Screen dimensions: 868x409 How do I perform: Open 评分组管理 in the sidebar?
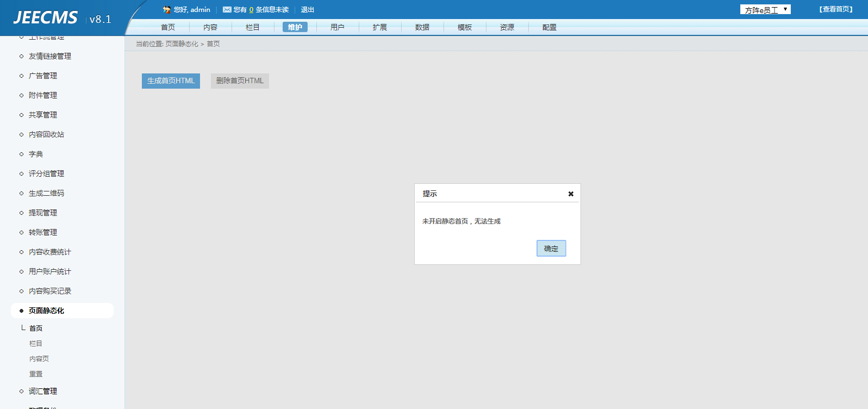coord(46,173)
